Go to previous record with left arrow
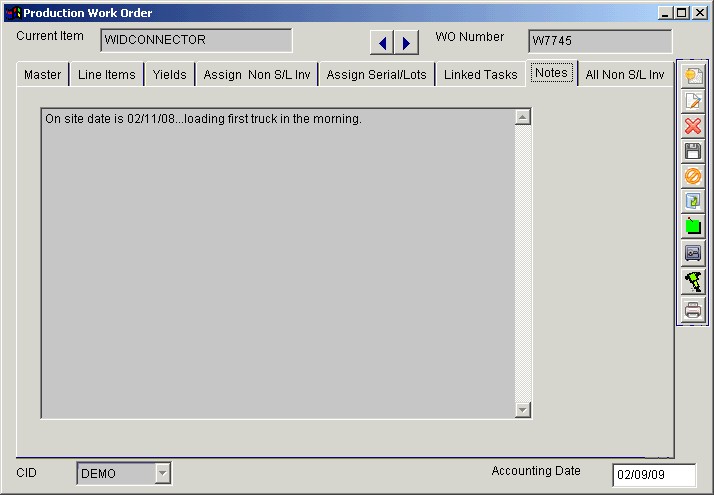This screenshot has height=495, width=714. (x=382, y=43)
